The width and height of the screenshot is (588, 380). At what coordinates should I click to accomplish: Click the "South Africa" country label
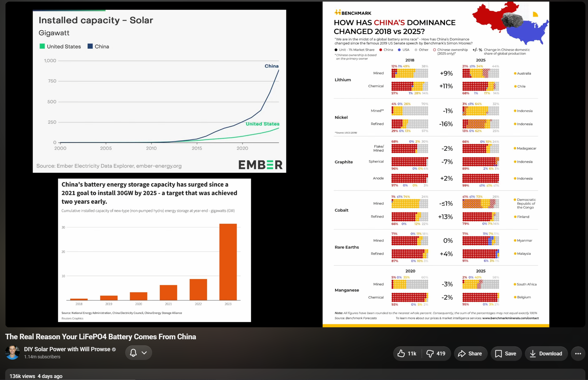tap(527, 284)
